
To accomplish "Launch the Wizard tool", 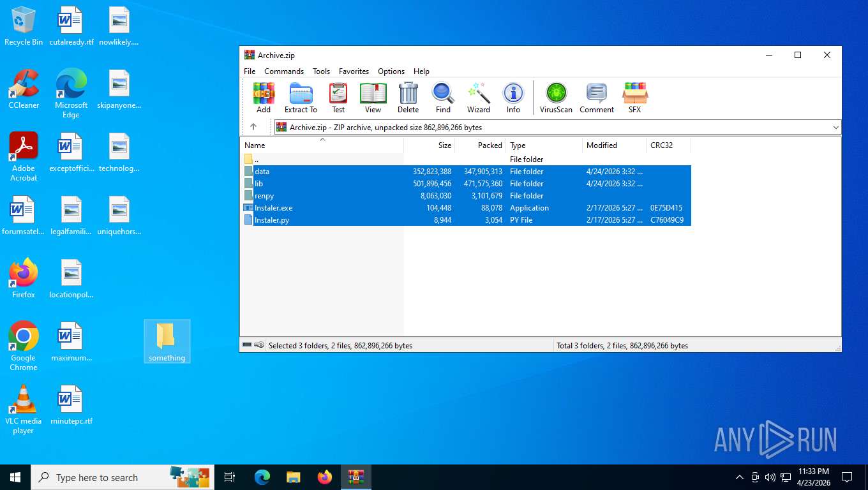I will point(478,98).
